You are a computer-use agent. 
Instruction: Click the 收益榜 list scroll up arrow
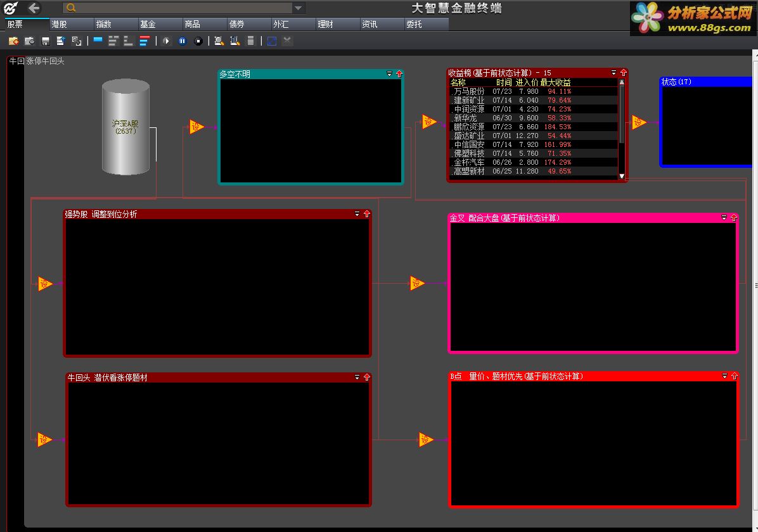pyautogui.click(x=622, y=82)
